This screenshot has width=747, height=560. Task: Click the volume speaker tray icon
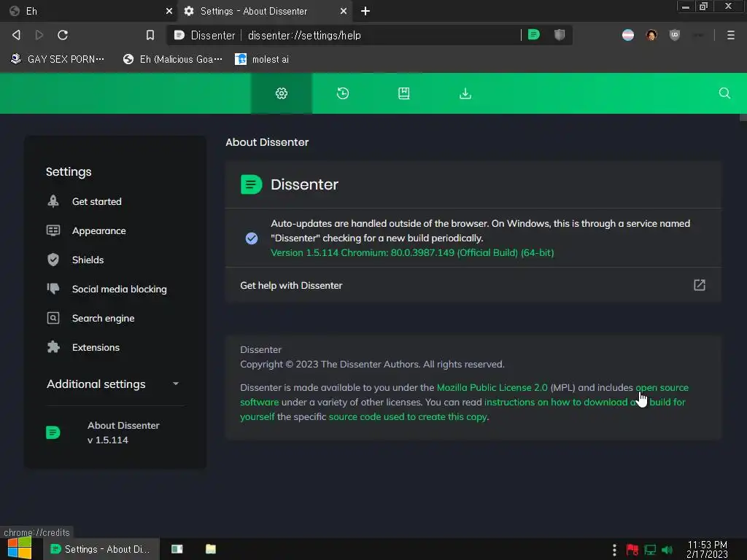point(667,550)
